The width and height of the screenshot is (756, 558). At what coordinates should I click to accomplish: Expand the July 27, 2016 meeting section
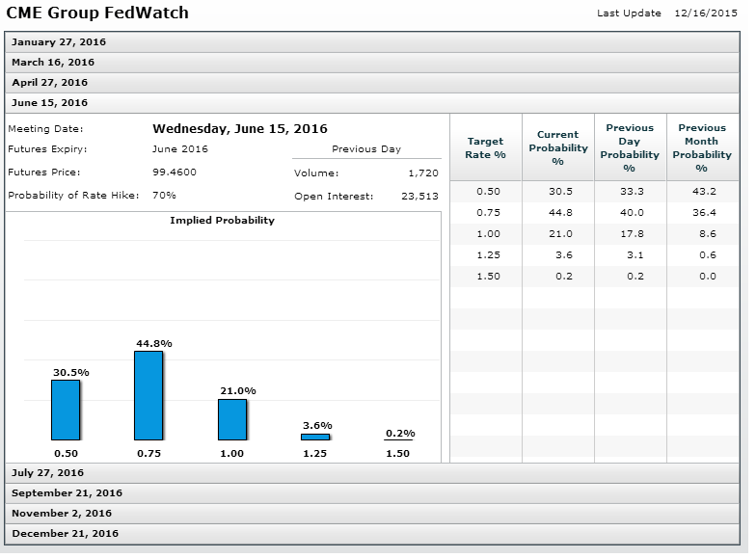click(x=47, y=473)
